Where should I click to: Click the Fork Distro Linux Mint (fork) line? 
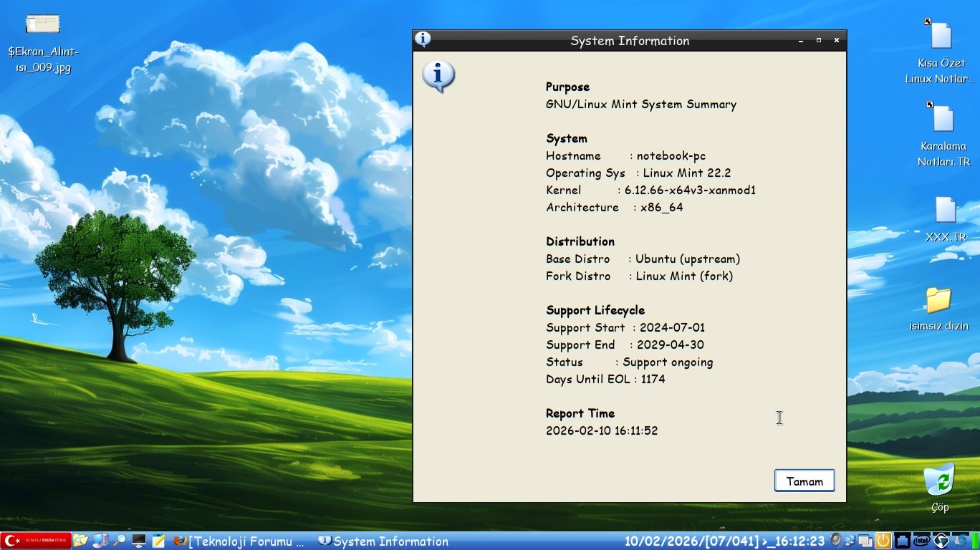pos(640,276)
